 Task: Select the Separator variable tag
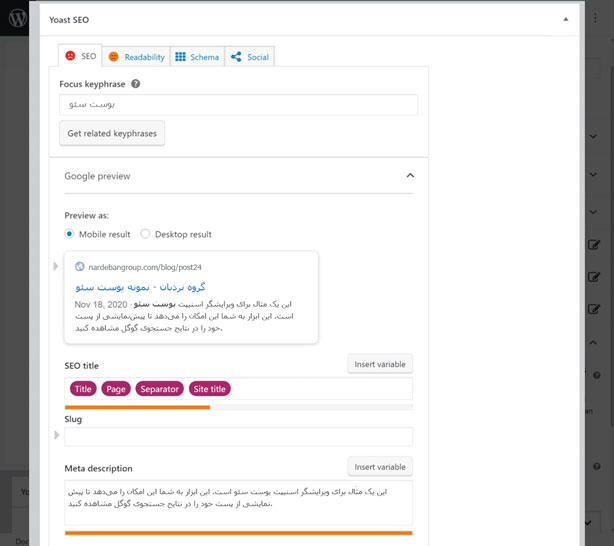[159, 389]
